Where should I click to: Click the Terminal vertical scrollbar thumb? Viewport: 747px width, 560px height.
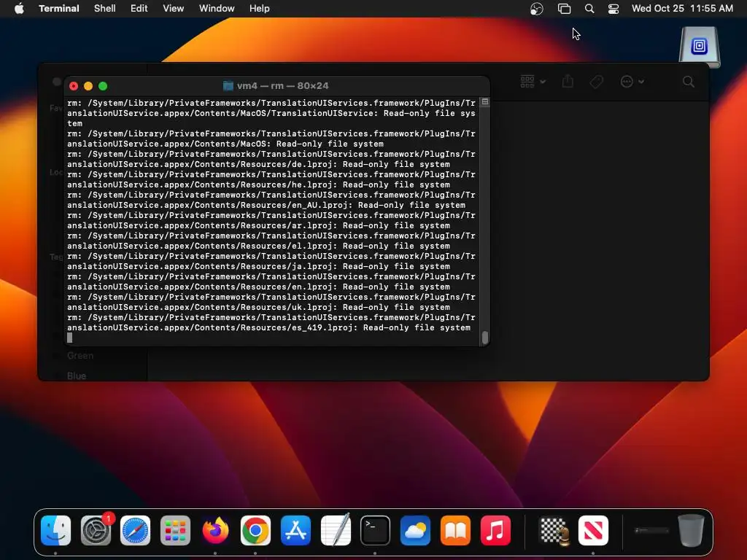click(485, 337)
